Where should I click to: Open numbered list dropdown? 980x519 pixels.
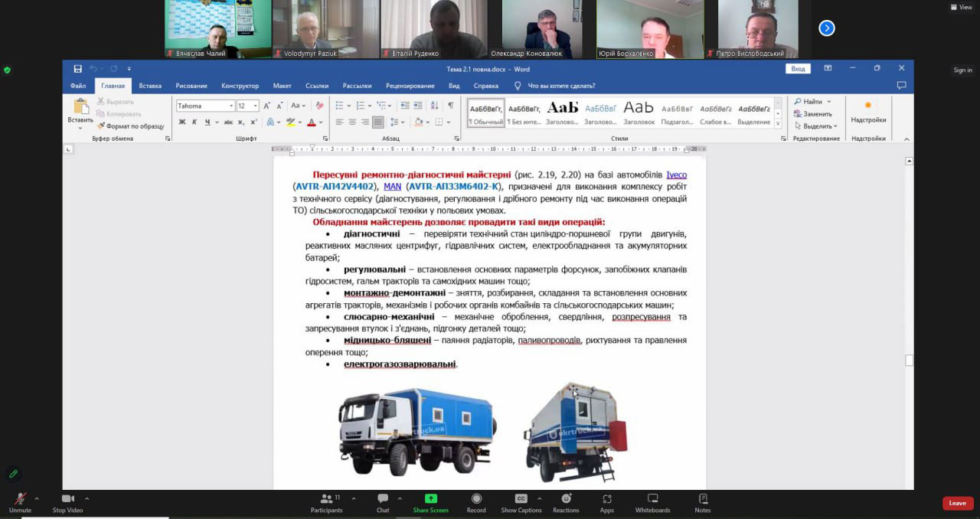click(x=370, y=106)
